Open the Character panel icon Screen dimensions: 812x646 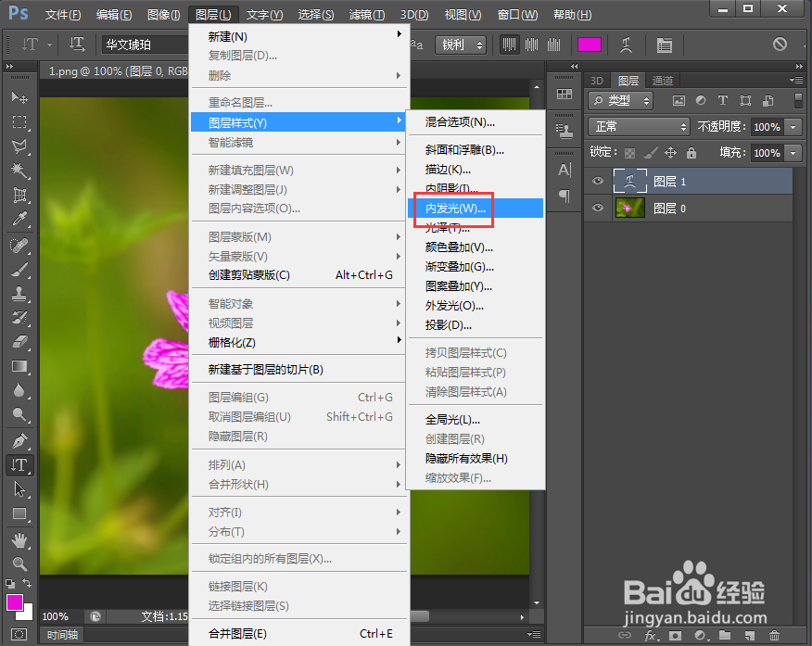[x=564, y=171]
